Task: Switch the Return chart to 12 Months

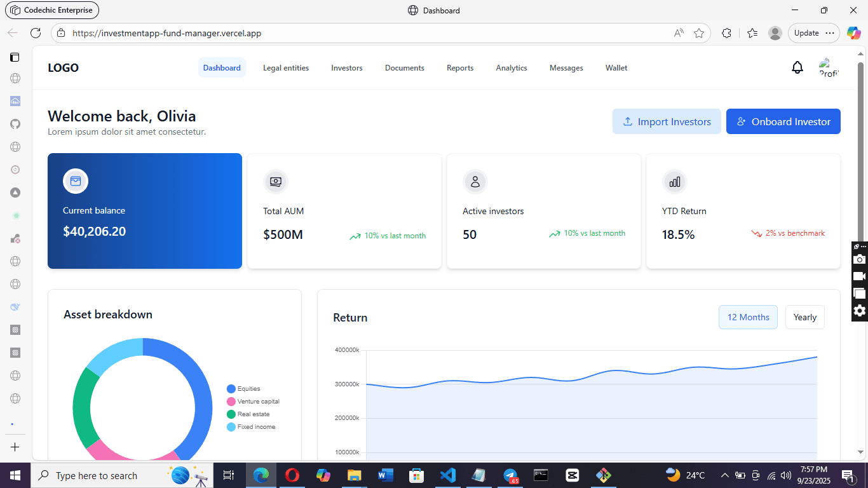Action: point(748,317)
